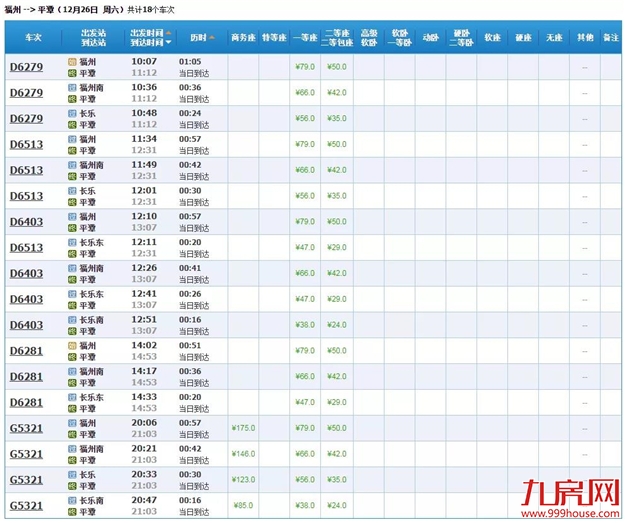Click station name 长乐南 in the 12:51 row
The height and width of the screenshot is (523, 625).
(x=92, y=320)
